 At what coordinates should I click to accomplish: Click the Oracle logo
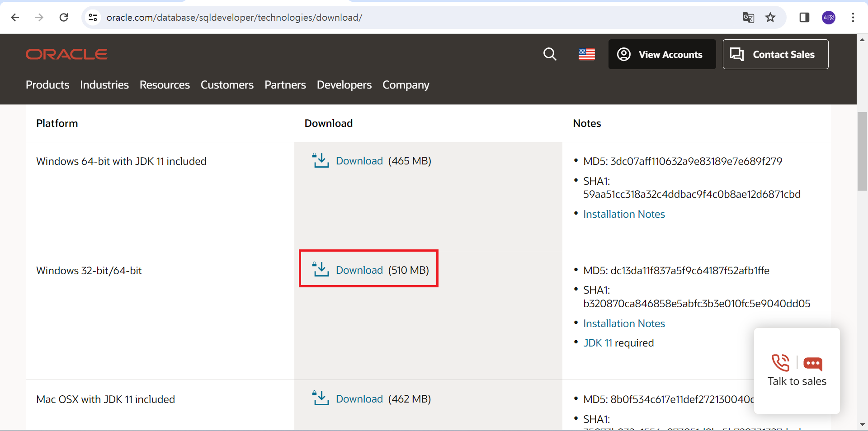[66, 54]
